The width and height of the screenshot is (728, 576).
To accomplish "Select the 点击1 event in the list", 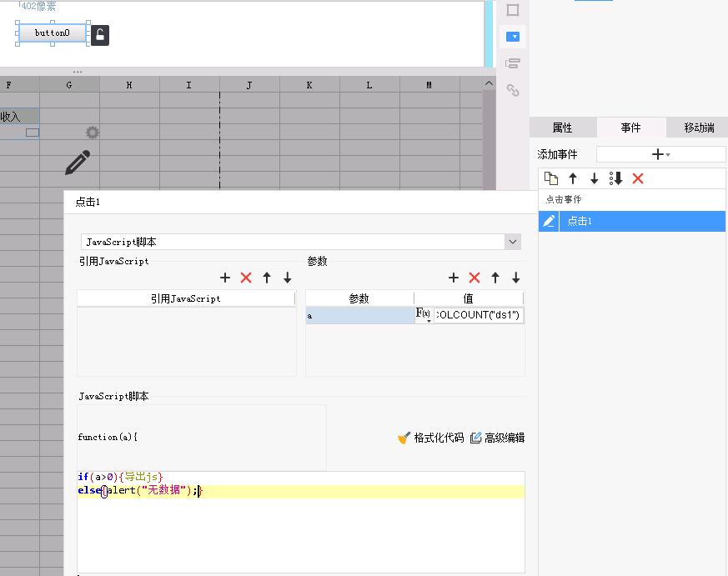I will point(642,221).
